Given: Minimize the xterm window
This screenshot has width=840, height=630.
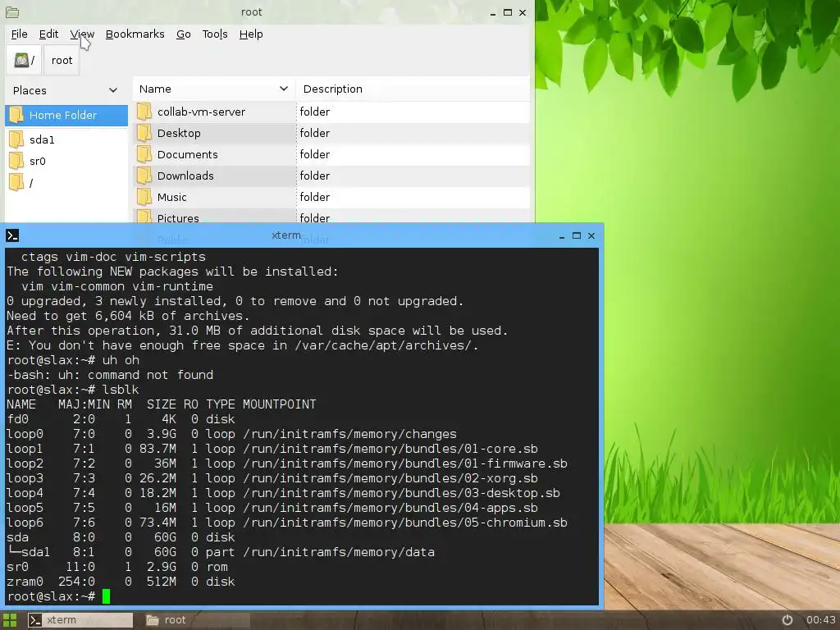Looking at the screenshot, I should [x=561, y=235].
